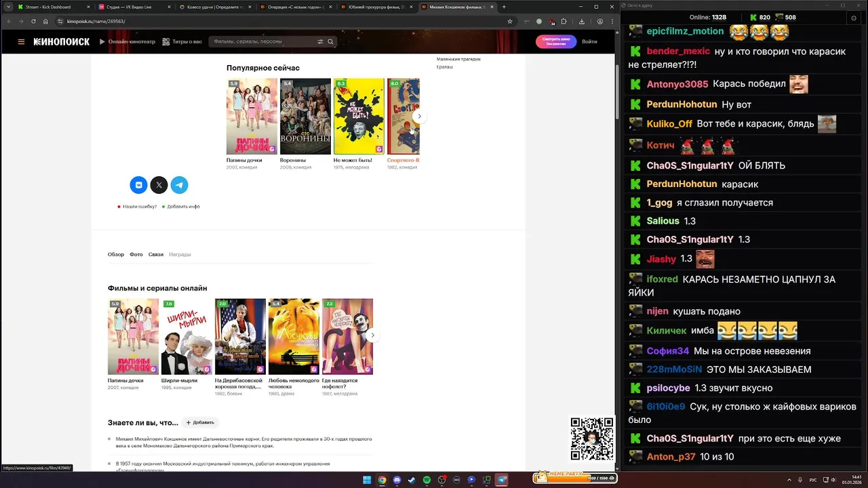
Task: Open Титры о вас link
Action: 182,41
